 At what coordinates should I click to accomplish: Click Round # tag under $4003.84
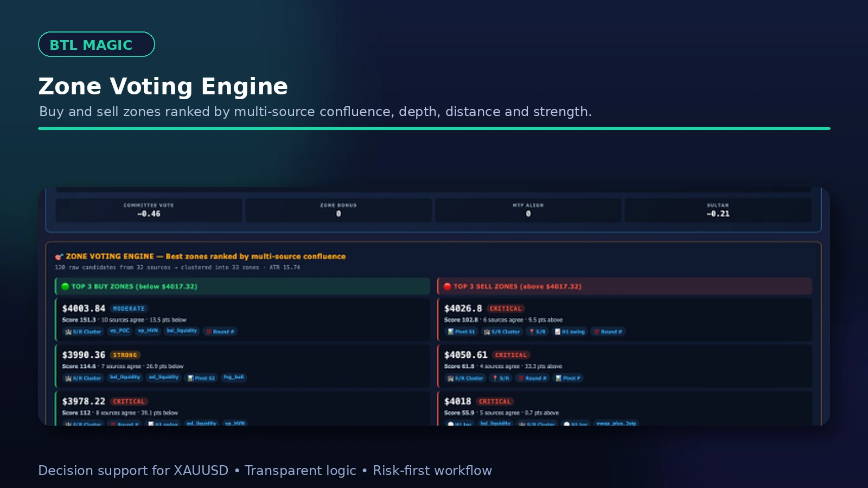220,331
